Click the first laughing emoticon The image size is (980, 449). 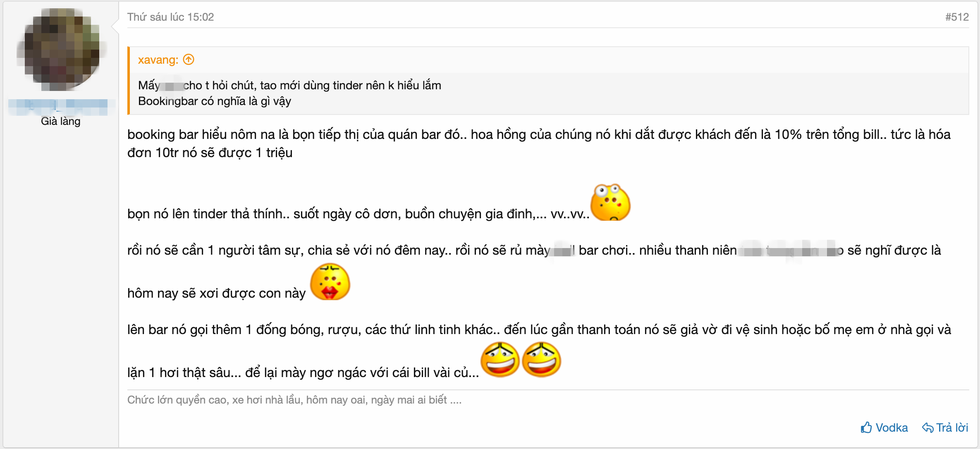pos(500,359)
